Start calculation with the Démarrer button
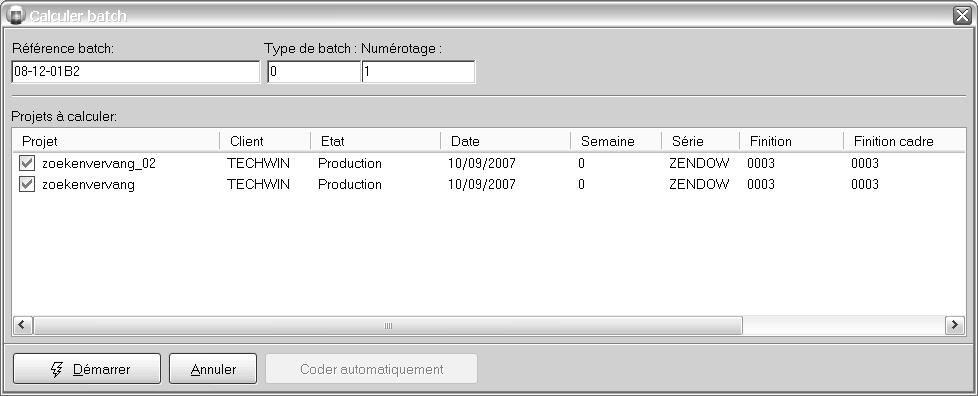Image resolution: width=978 pixels, height=396 pixels. click(x=87, y=369)
